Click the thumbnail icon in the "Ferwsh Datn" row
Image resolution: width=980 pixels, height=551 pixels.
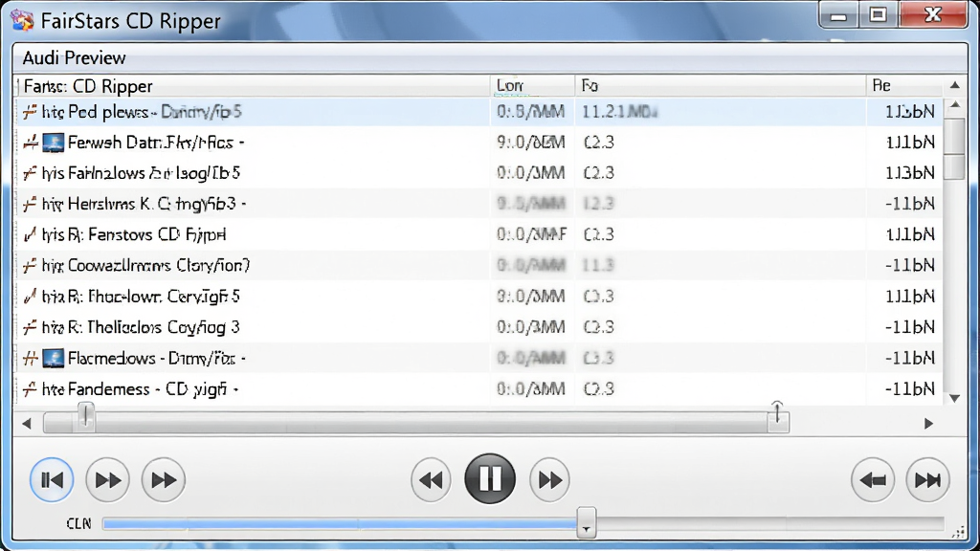(54, 143)
